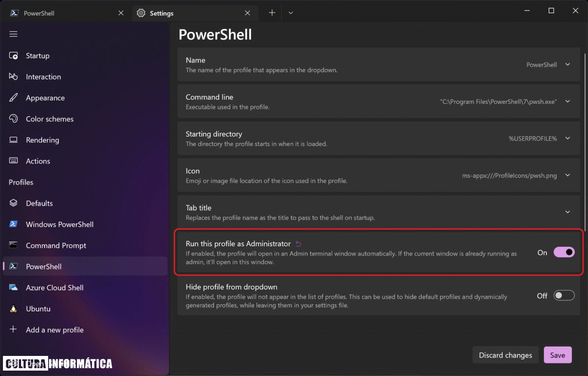588x376 pixels.
Task: Open the Interaction settings page
Action: tap(85, 77)
